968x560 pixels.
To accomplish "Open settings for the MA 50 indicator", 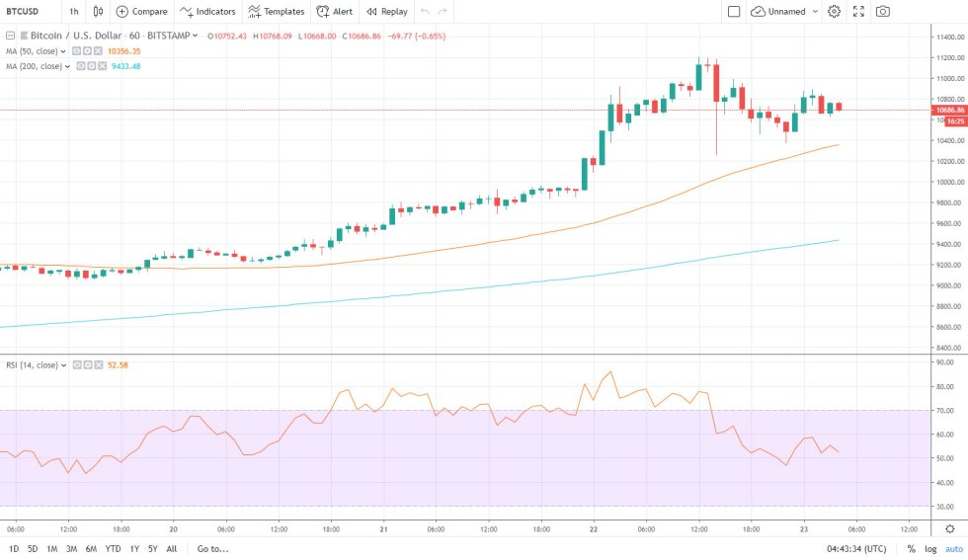I will 87,51.
